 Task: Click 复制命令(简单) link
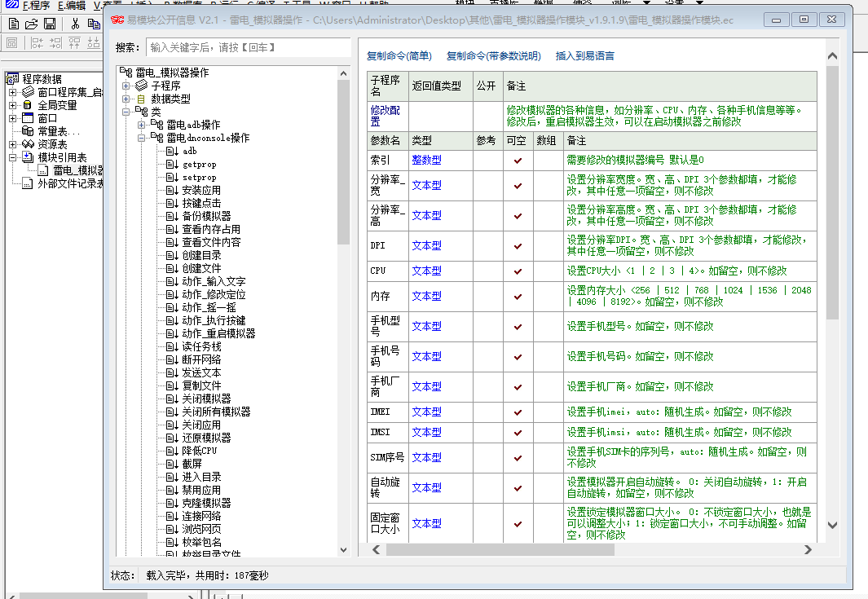pyautogui.click(x=399, y=56)
